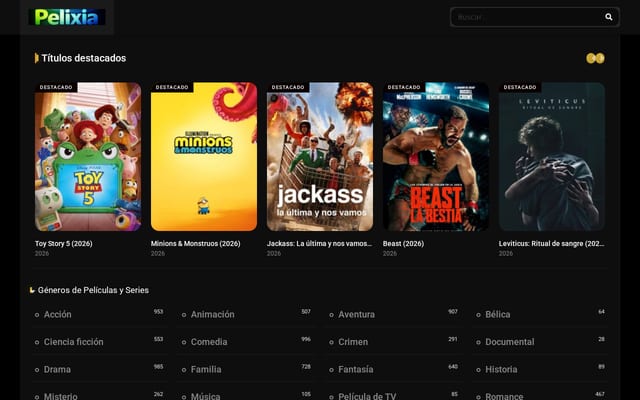
Task: Click the count 507 beside Animación
Action: [x=306, y=311]
